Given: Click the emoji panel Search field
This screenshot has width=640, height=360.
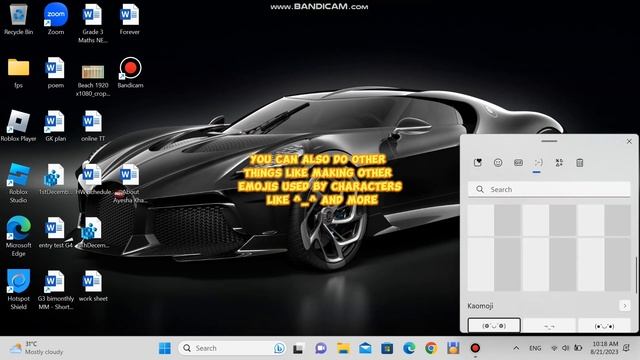Looking at the screenshot, I should (x=549, y=189).
